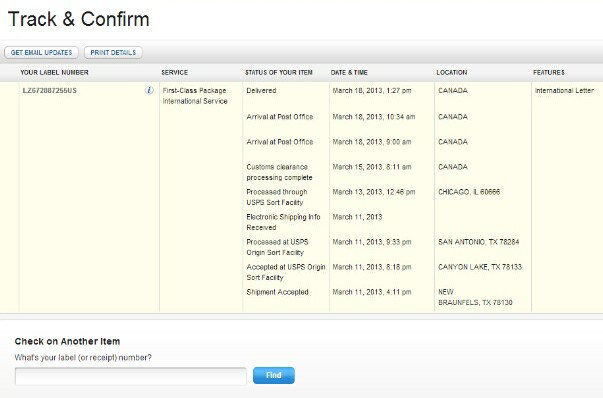Click Processed through USPS Sort Facility status

point(277,197)
